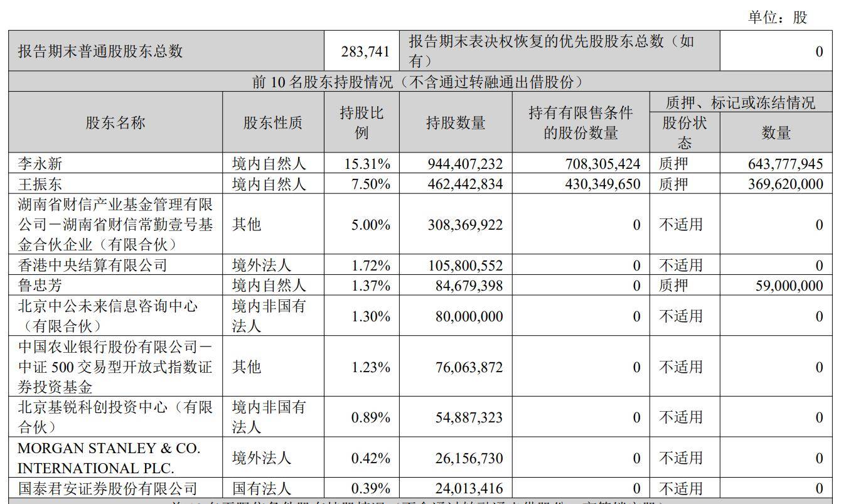This screenshot has height=504, width=841.
Task: Select the share count 462,442,834
Action: pyautogui.click(x=464, y=184)
